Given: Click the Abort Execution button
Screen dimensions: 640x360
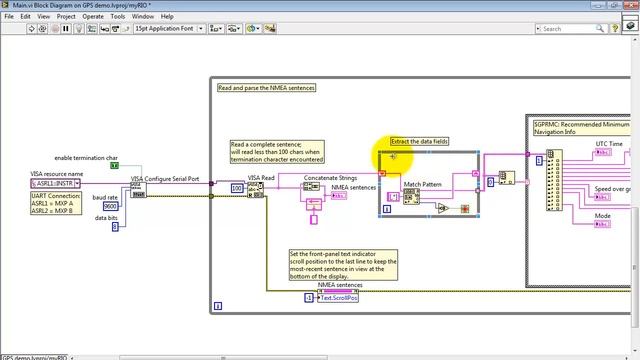Looking at the screenshot, I should tap(55, 29).
